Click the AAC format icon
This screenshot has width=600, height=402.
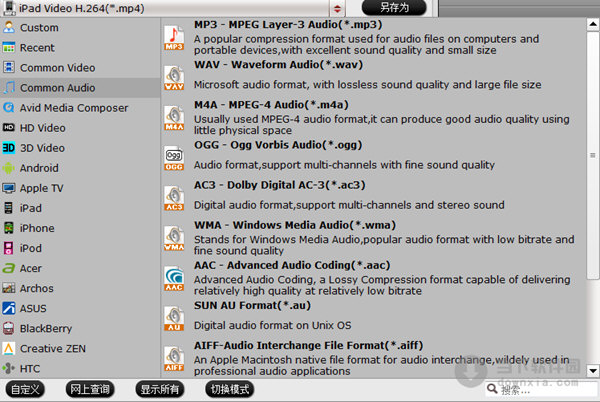coord(174,279)
